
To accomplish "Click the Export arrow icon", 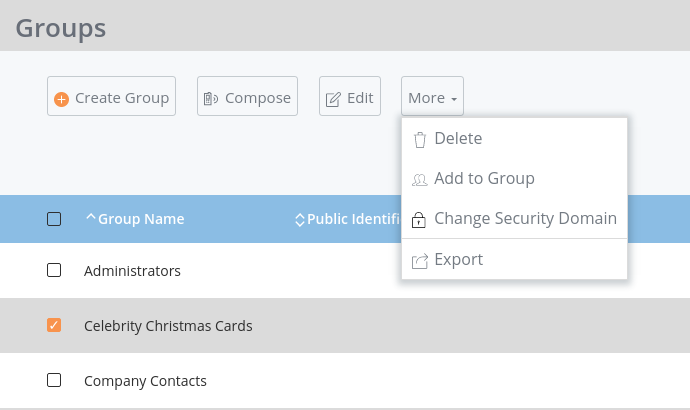I will (x=419, y=261).
